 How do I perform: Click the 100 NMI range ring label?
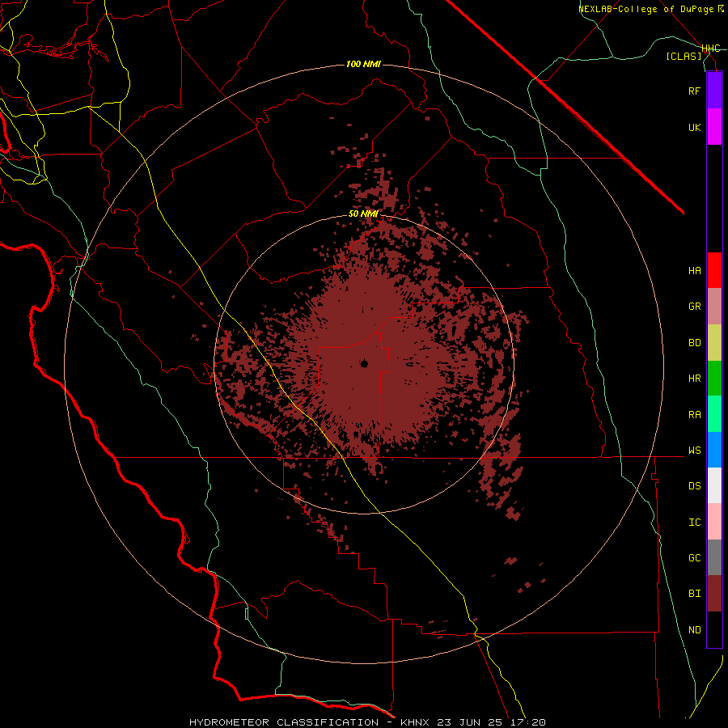363,64
